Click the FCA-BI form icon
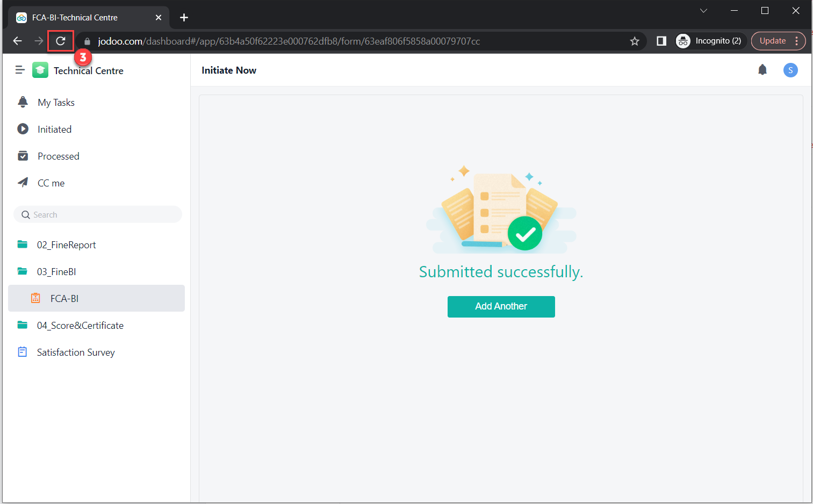The height and width of the screenshot is (504, 813). tap(35, 298)
